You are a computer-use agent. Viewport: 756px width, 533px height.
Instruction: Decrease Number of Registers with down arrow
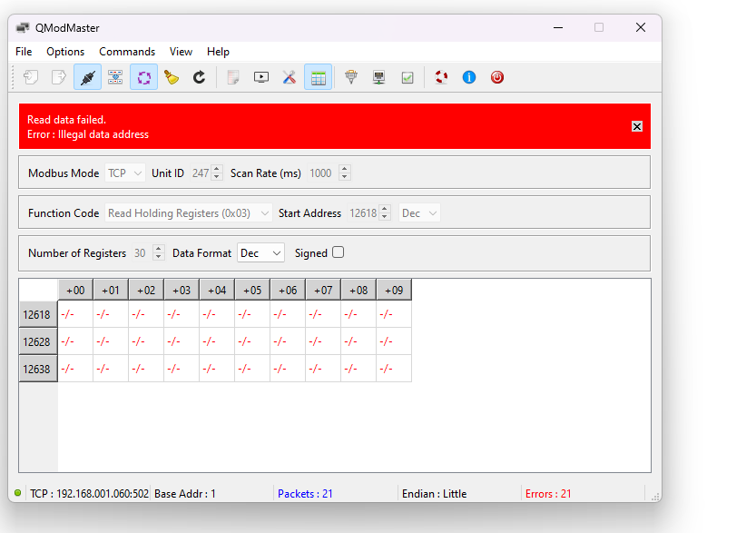tap(159, 257)
